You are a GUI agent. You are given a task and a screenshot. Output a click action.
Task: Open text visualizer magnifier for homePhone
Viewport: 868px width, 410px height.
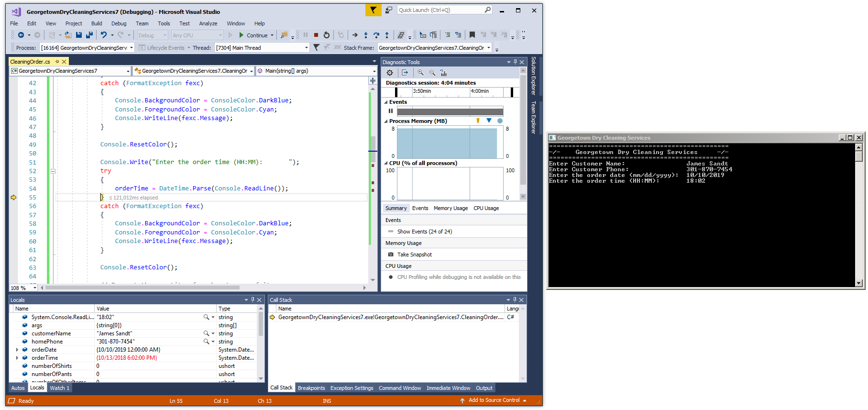(x=206, y=342)
